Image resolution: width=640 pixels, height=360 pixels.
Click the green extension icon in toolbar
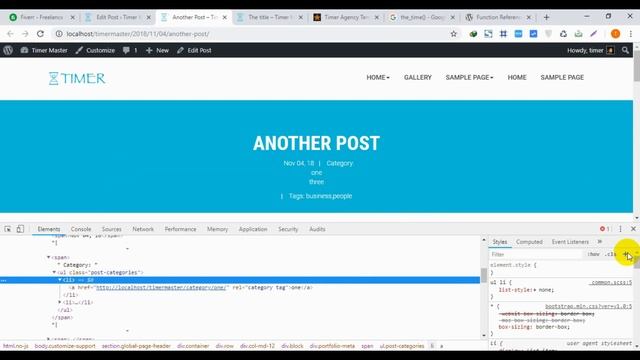pyautogui.click(x=473, y=34)
